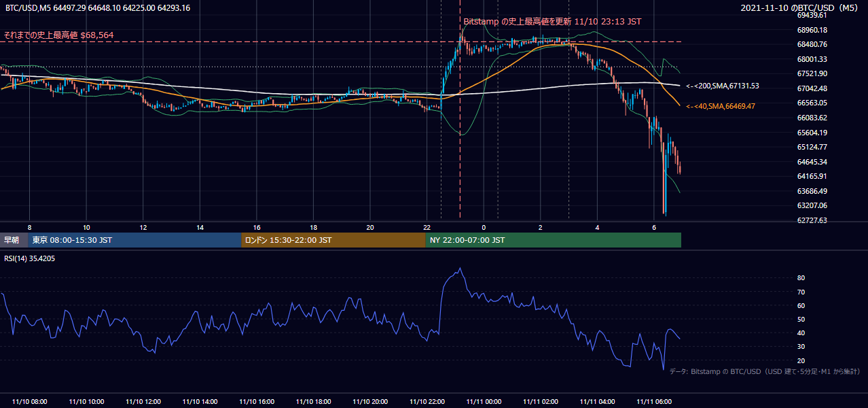Click the 11/11 02:00 date axis label
Viewport: 868px width, 408px height.
541,402
